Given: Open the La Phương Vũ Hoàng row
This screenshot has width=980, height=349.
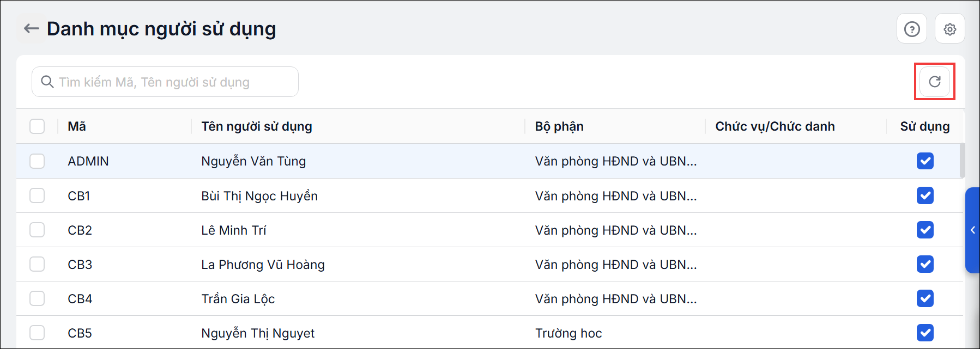Looking at the screenshot, I should pos(489,264).
